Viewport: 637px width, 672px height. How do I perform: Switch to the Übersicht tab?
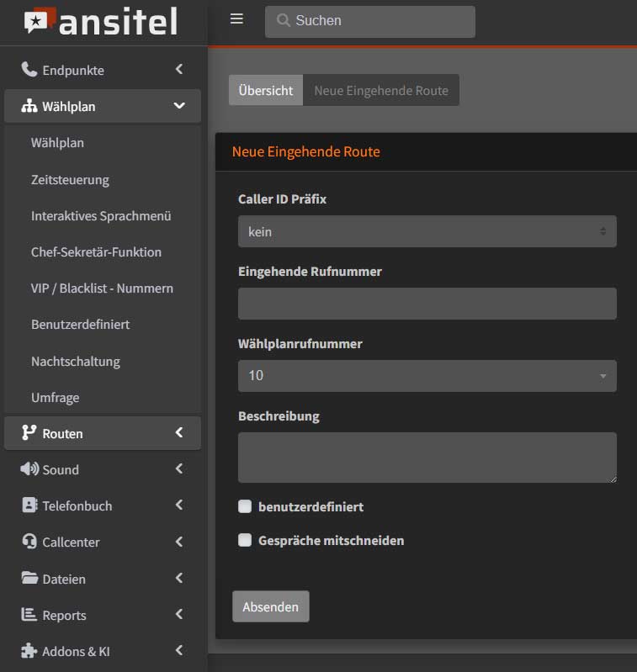coord(266,91)
